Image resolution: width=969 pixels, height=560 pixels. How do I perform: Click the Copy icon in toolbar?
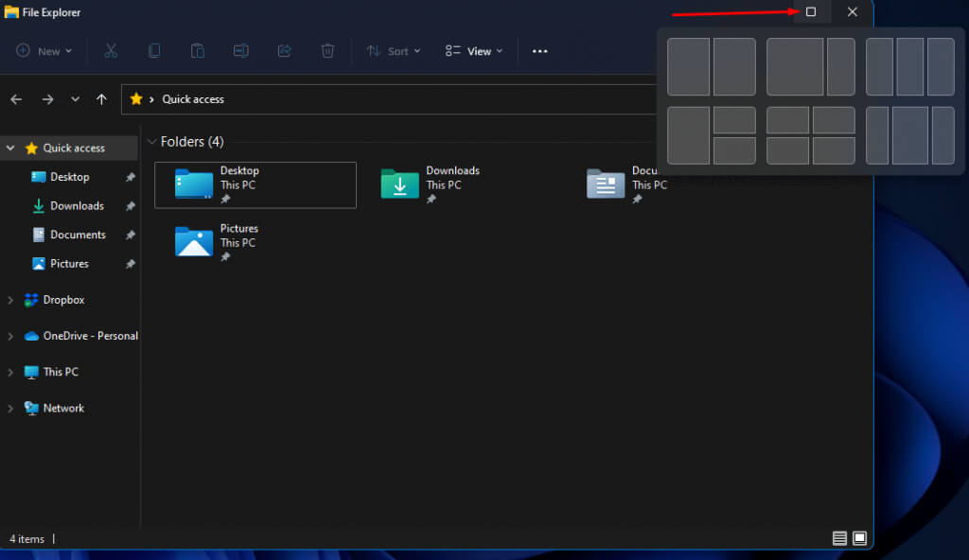tap(154, 51)
